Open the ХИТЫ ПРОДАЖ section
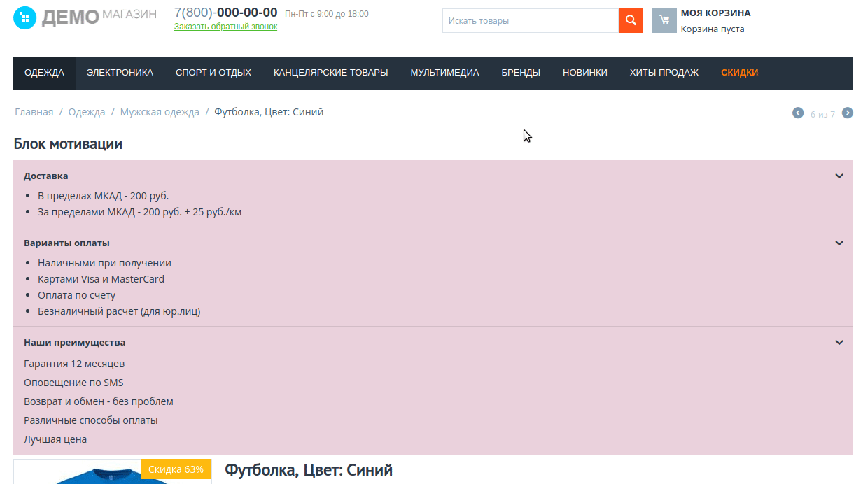868x484 pixels. click(664, 72)
